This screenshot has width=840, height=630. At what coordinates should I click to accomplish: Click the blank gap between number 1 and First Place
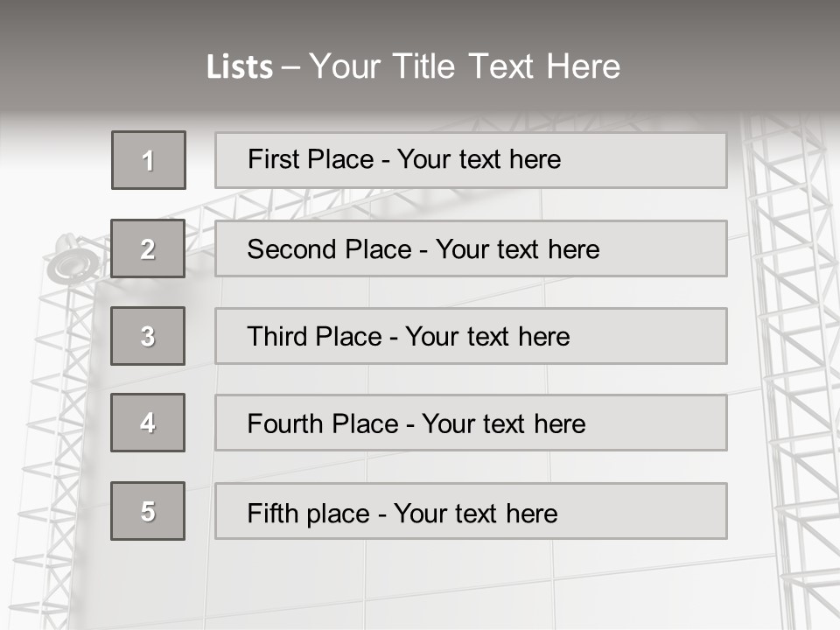(200, 160)
